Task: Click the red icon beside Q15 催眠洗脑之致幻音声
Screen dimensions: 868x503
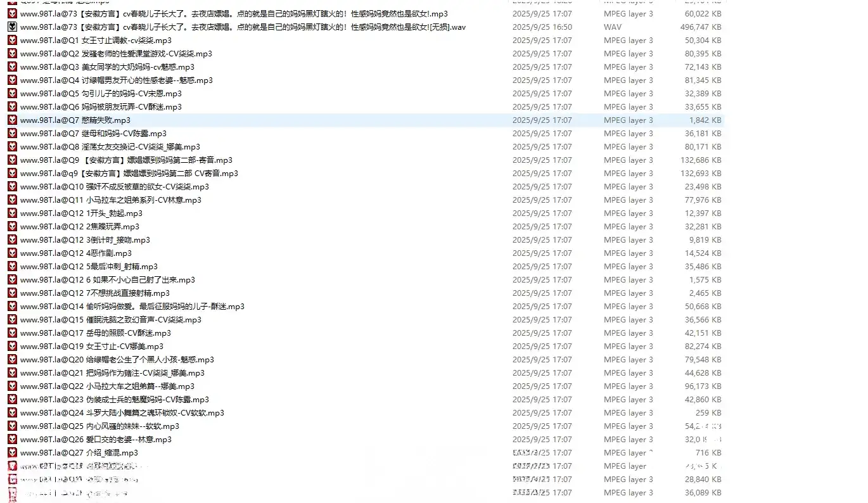Action: [12, 319]
